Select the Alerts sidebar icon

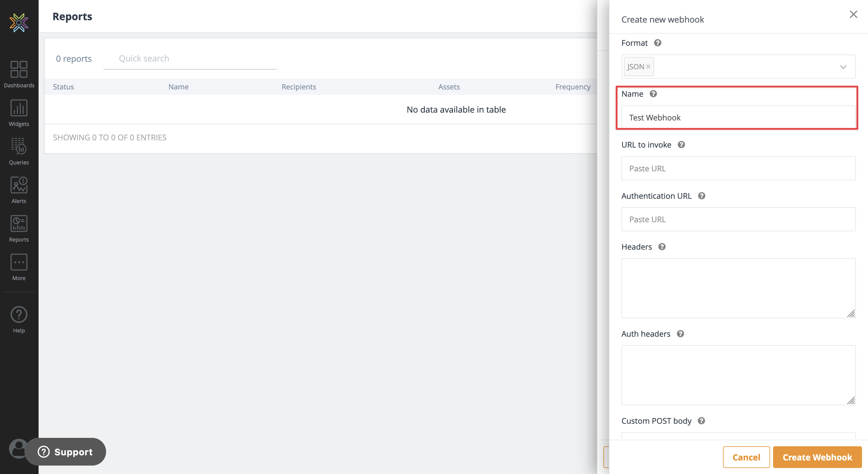coord(19,185)
